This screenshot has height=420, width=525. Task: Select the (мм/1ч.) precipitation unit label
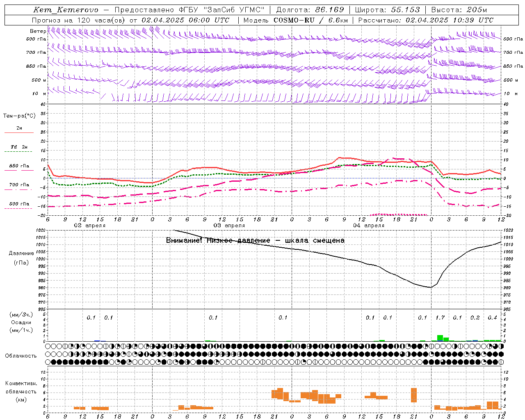point(21,330)
